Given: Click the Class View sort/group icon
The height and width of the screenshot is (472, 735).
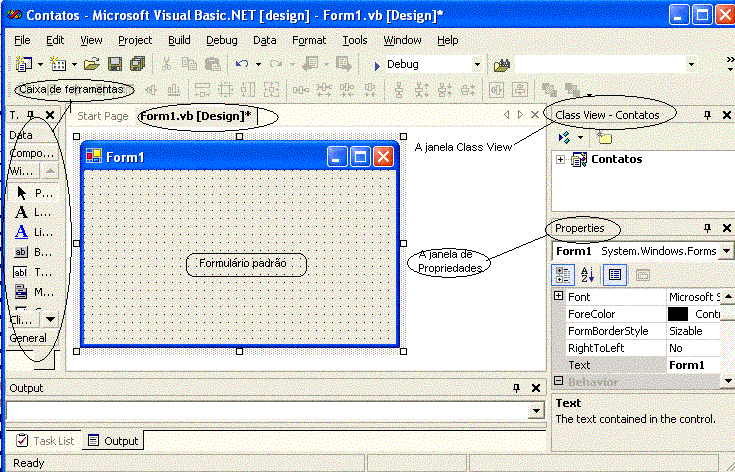Looking at the screenshot, I should tap(564, 138).
